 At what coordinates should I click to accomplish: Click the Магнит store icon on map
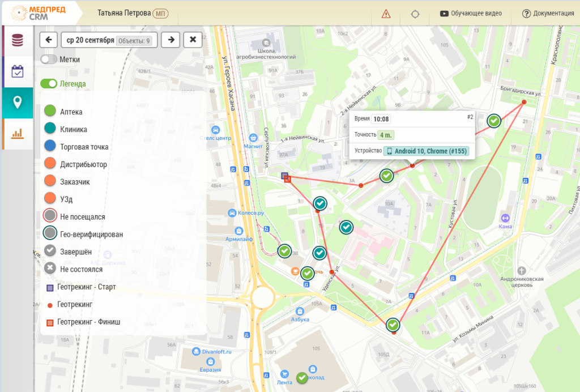click(253, 138)
